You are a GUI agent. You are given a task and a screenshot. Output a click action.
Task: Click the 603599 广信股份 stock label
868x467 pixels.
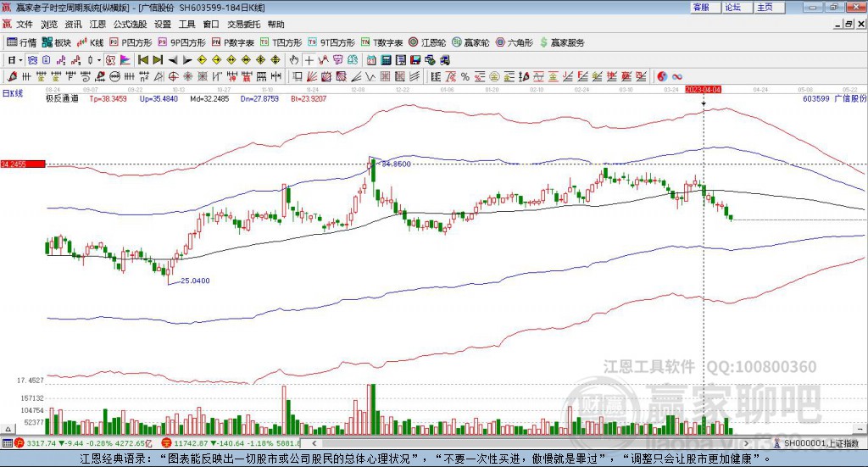click(x=835, y=98)
